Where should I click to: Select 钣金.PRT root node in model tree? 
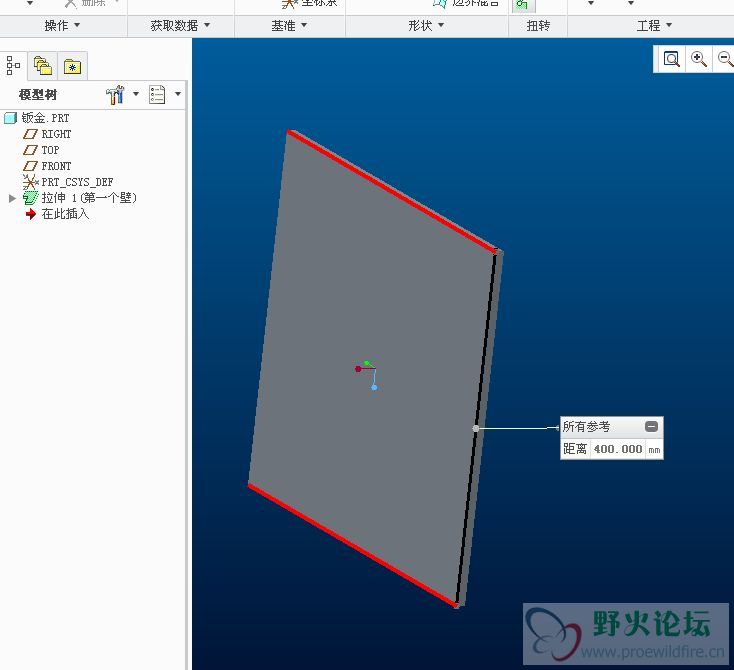click(x=45, y=118)
